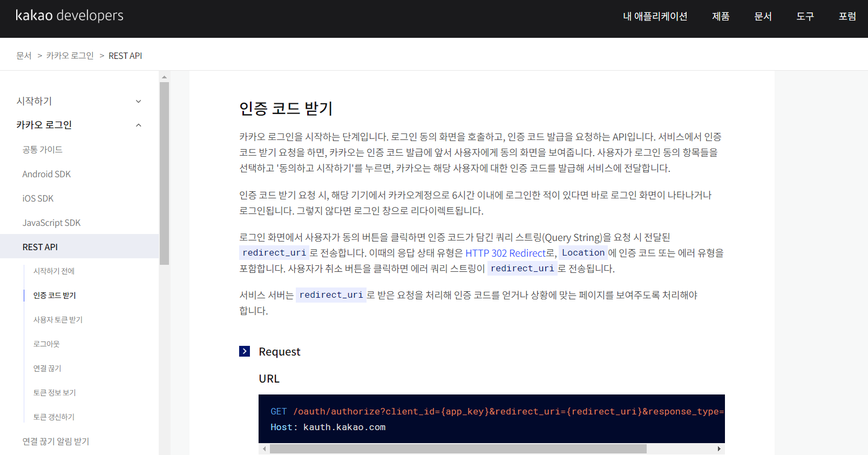Open 연결 끊기 알림 받기 in sidebar
The image size is (868, 455).
(x=56, y=441)
